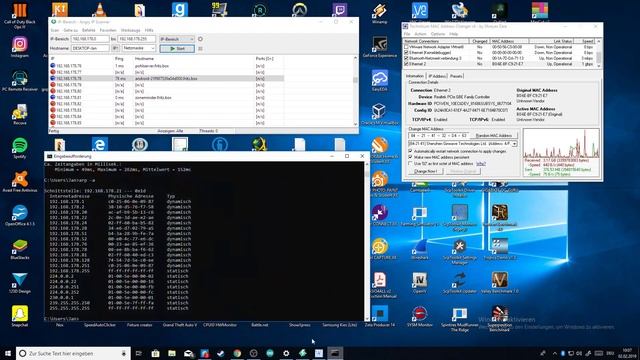Toggle VMware Network Adapter checkbox
The image size is (640, 360).
[x=406, y=47]
